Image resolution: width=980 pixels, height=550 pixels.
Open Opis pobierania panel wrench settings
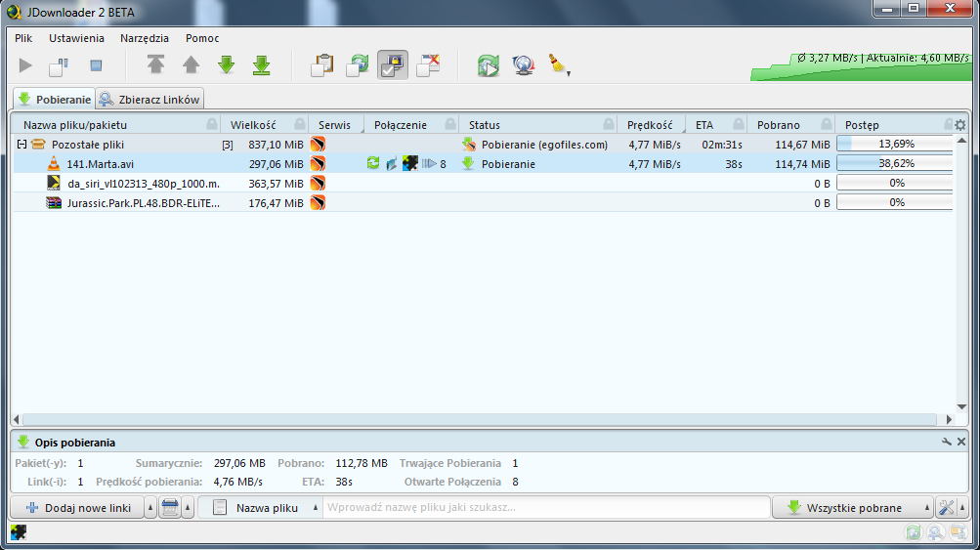click(946, 442)
